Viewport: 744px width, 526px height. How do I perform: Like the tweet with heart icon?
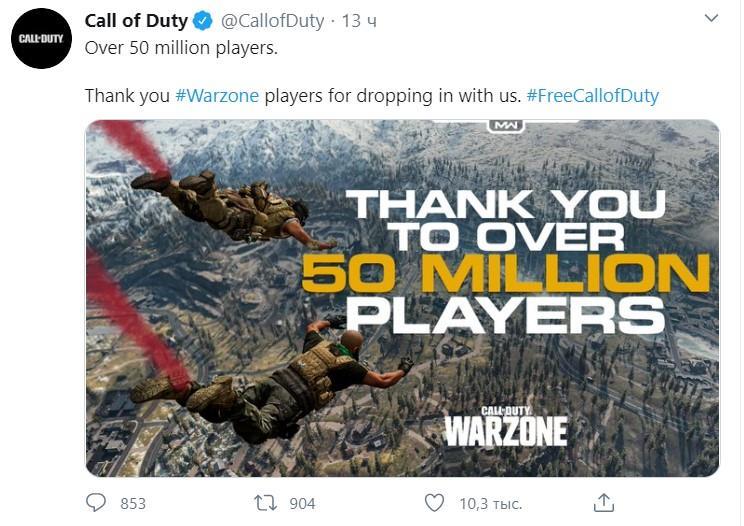[x=434, y=503]
